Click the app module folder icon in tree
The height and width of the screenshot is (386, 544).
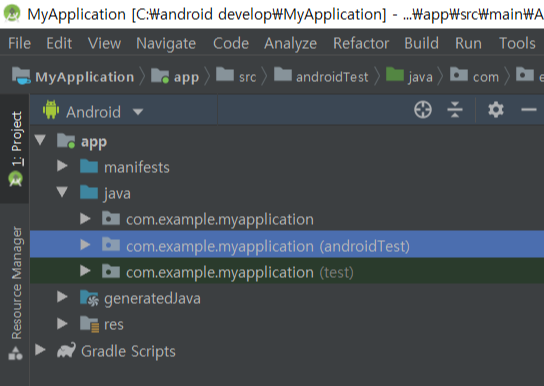66,141
